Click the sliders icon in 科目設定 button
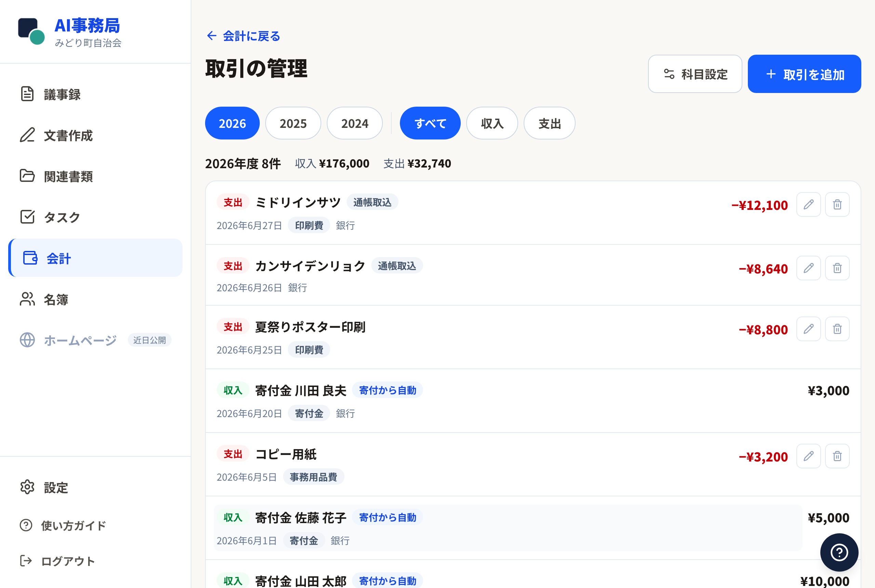This screenshot has width=875, height=588. coord(669,74)
